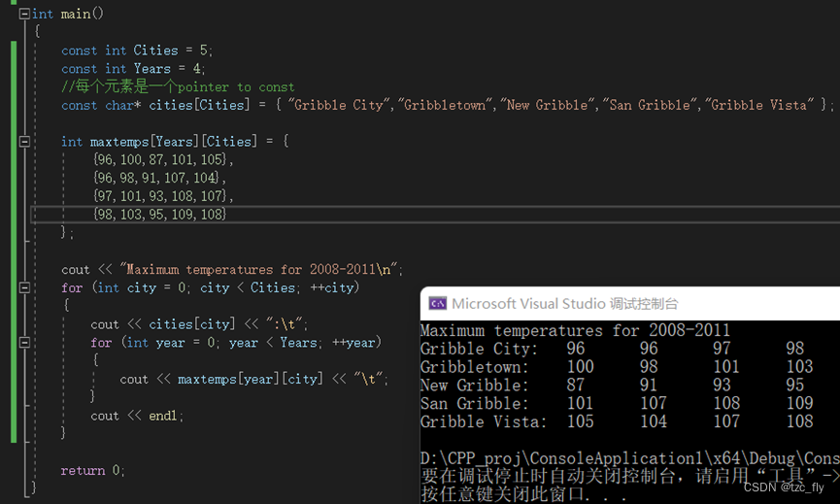This screenshot has width=840, height=504.
Task: Click the D:\CPP_proj path line in console
Action: click(x=630, y=458)
